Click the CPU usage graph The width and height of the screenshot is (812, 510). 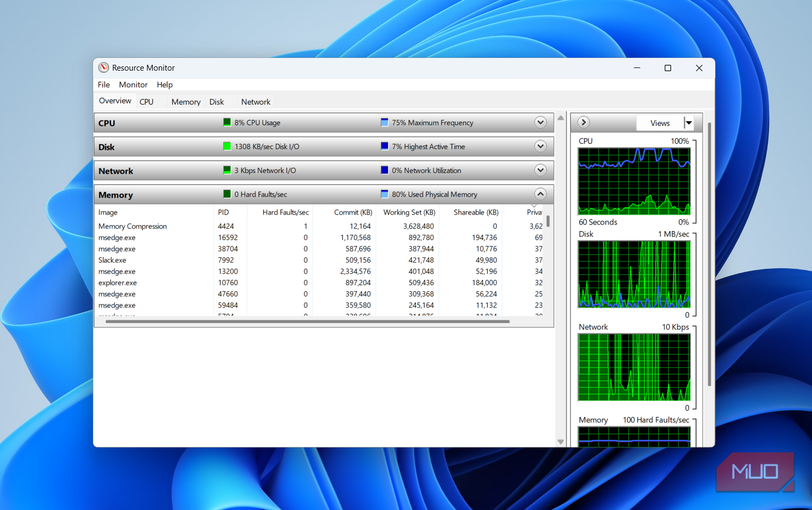click(634, 181)
